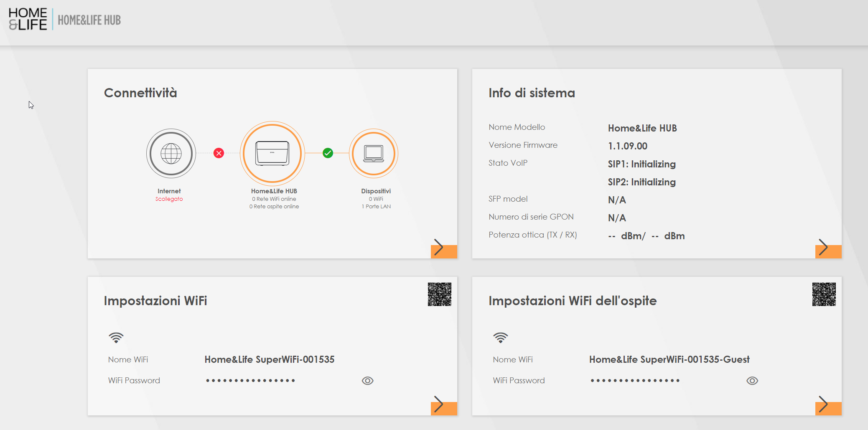Click the masked guest WiFi password dots
Viewport: 868px width, 430px height.
(x=635, y=381)
